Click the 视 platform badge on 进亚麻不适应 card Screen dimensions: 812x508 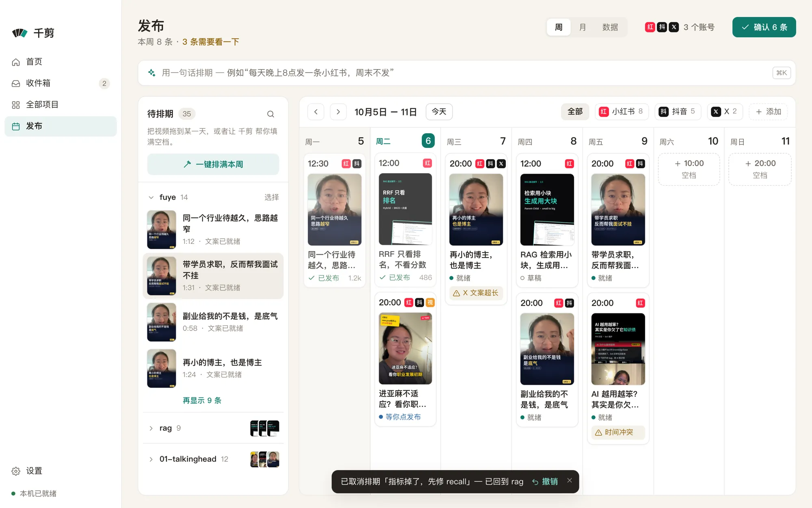(x=430, y=302)
